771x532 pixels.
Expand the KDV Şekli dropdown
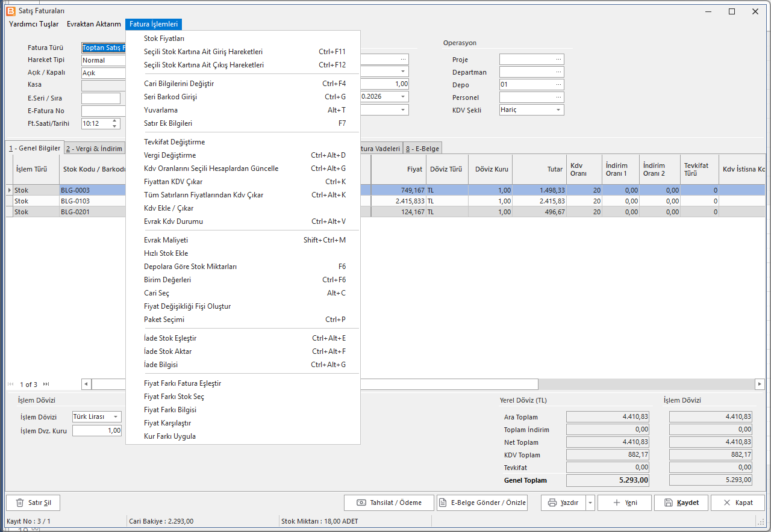pos(558,110)
